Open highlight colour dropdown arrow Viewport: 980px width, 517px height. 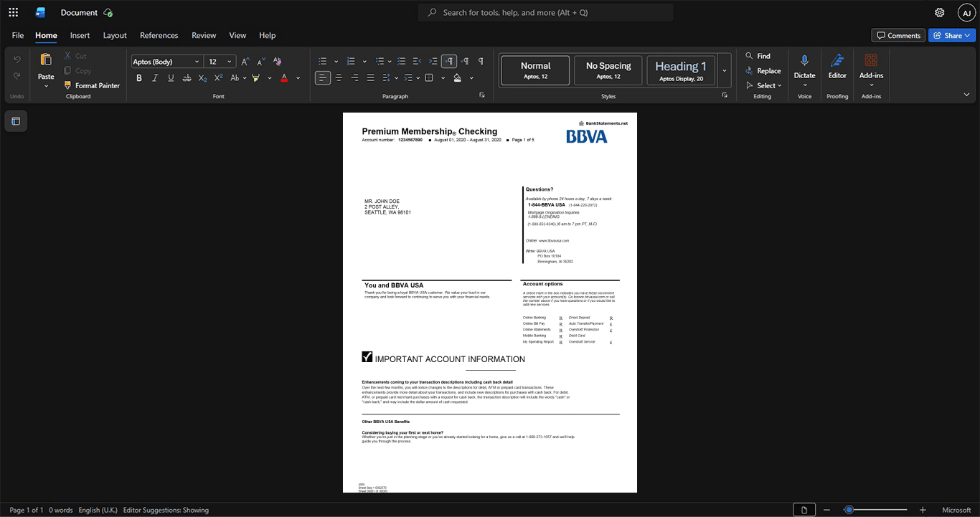270,77
